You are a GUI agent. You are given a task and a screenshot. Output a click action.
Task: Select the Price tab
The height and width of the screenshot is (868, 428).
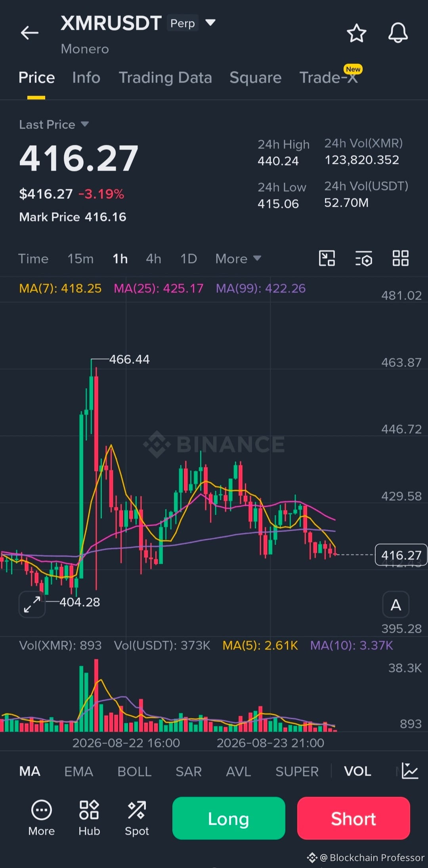pyautogui.click(x=36, y=78)
